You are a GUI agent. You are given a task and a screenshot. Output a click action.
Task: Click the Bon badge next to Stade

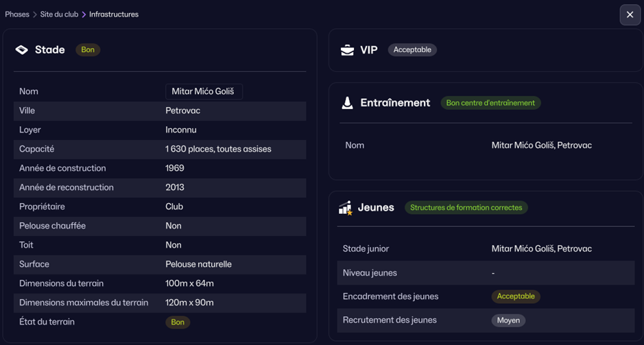coord(88,50)
